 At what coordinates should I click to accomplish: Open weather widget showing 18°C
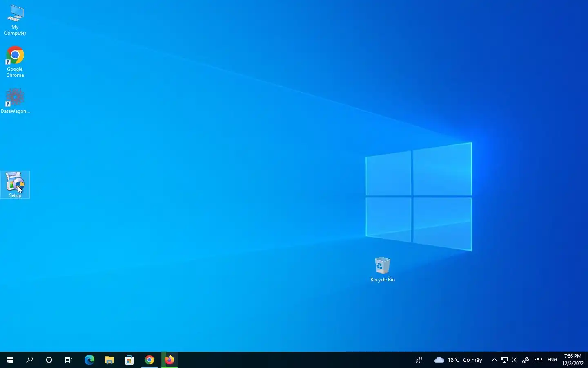pos(458,360)
